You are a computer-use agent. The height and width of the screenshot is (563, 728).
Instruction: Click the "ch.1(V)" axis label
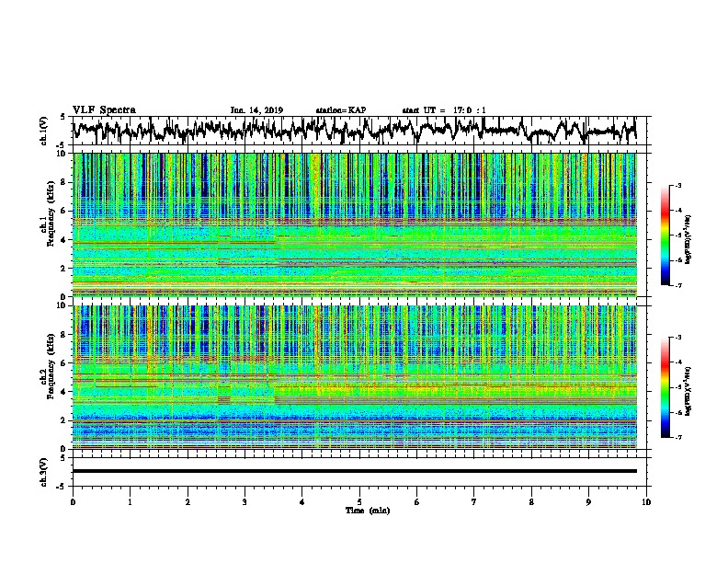[44, 131]
